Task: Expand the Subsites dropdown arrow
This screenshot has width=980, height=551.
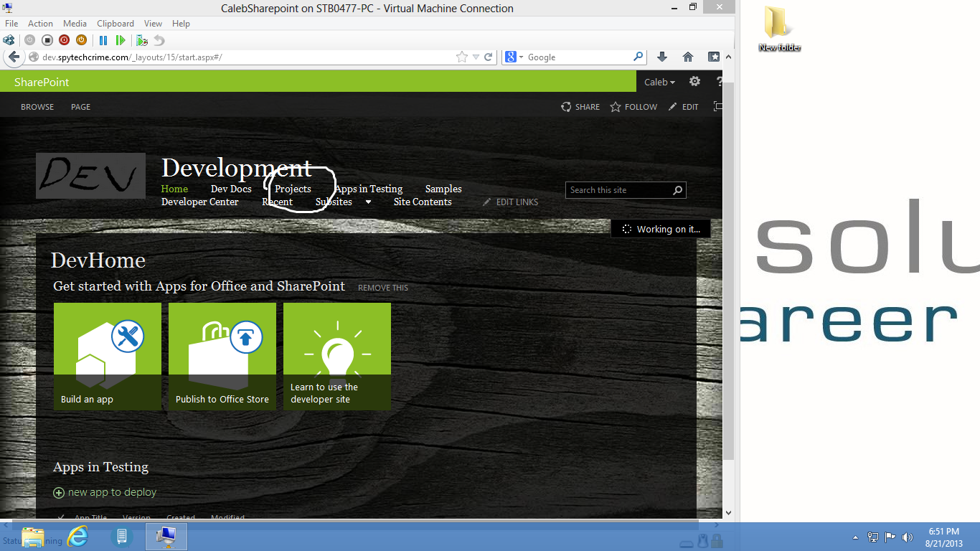Action: click(368, 202)
